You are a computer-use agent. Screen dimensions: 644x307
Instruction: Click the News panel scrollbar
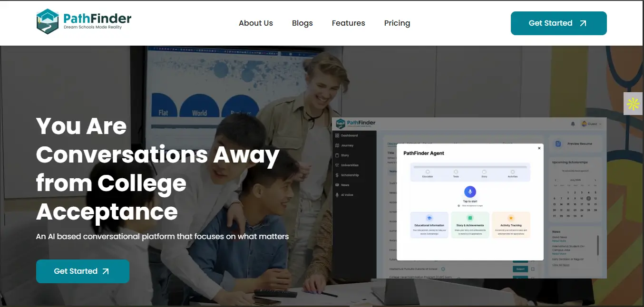coord(598,244)
